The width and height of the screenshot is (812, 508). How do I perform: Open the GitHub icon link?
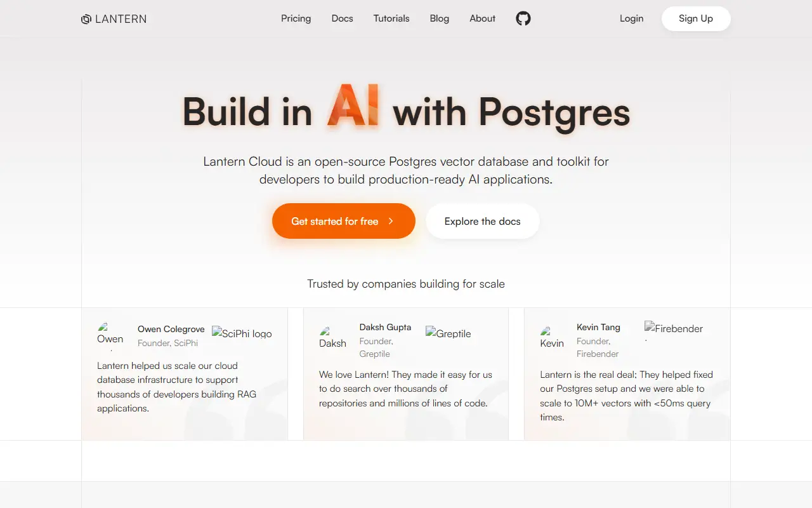coord(523,18)
